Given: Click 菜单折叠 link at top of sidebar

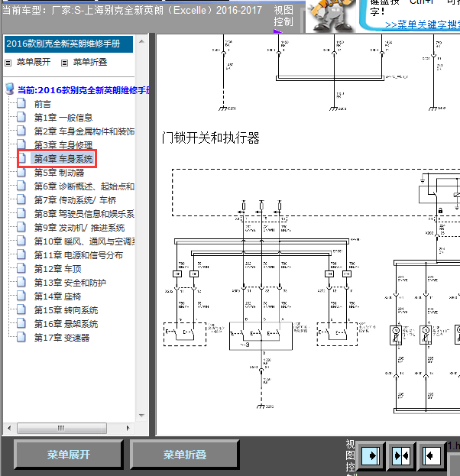Looking at the screenshot, I should pos(90,62).
